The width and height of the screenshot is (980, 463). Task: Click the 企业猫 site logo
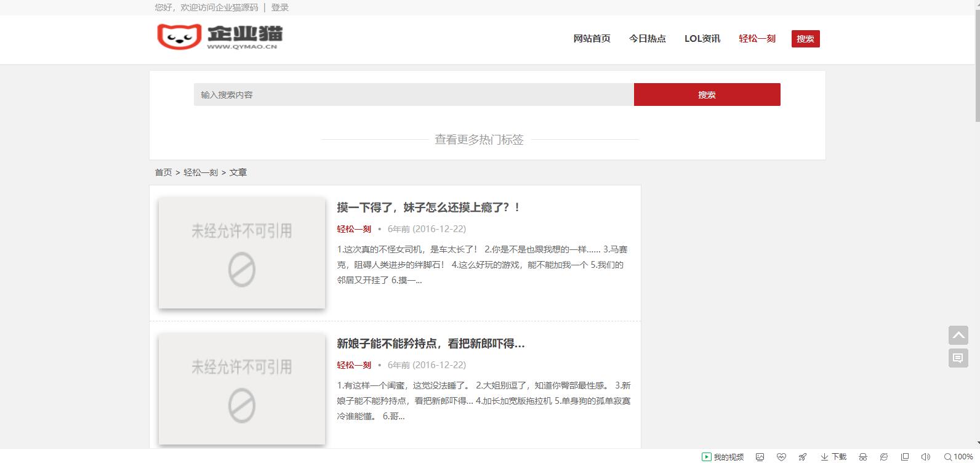(x=220, y=37)
